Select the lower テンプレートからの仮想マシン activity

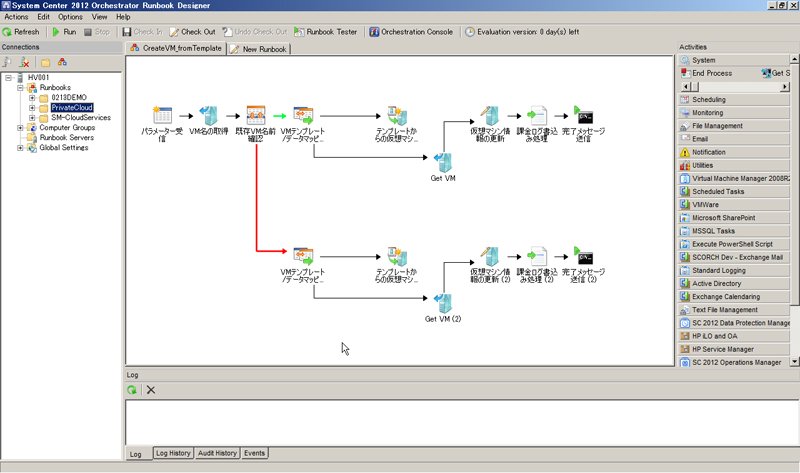(x=397, y=256)
